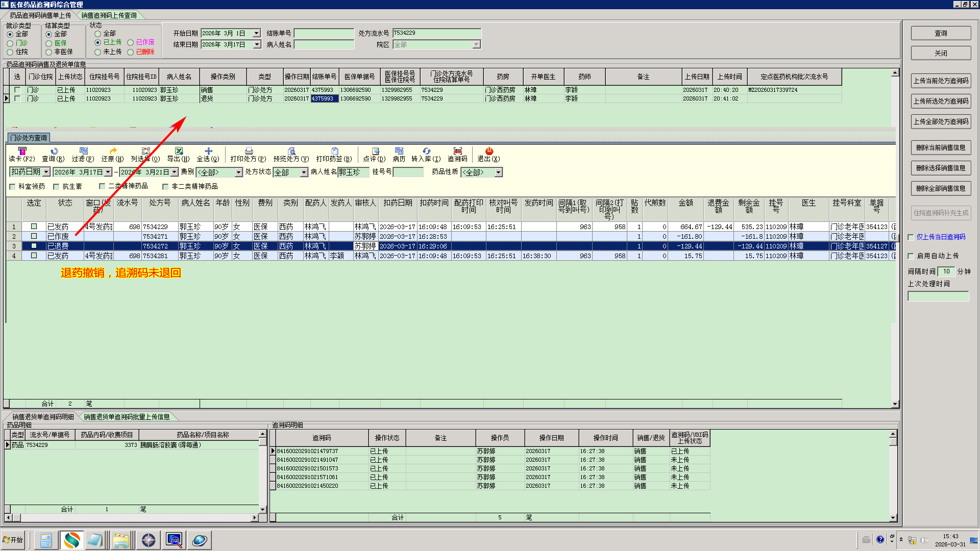Image resolution: width=980 pixels, height=551 pixels.
Task: Enable the 仅上传当日追溯码 checkbox
Action: click(911, 237)
